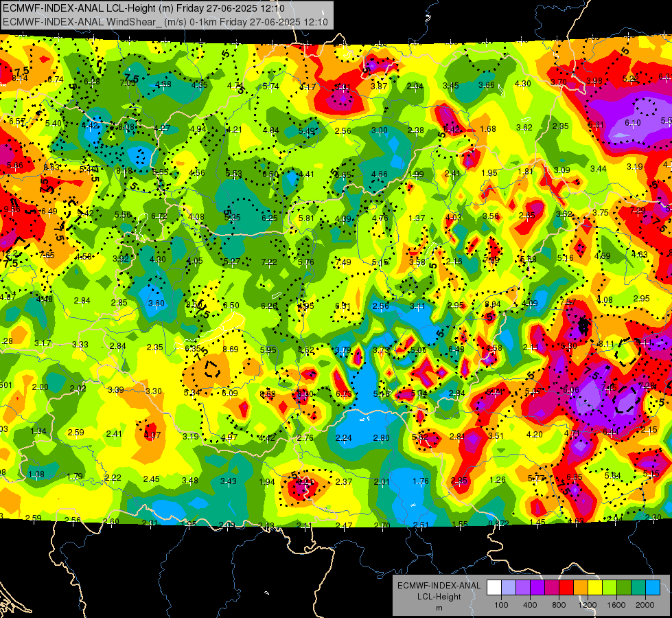The height and width of the screenshot is (618, 672).
Task: Click the legend tick label 1200
Action: pos(587,605)
